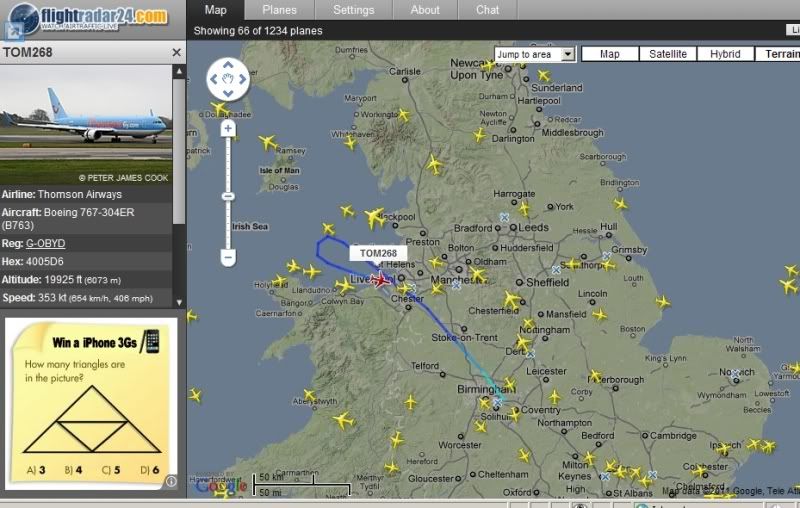Click the Google logo on map
This screenshot has width=800, height=508.
point(221,485)
